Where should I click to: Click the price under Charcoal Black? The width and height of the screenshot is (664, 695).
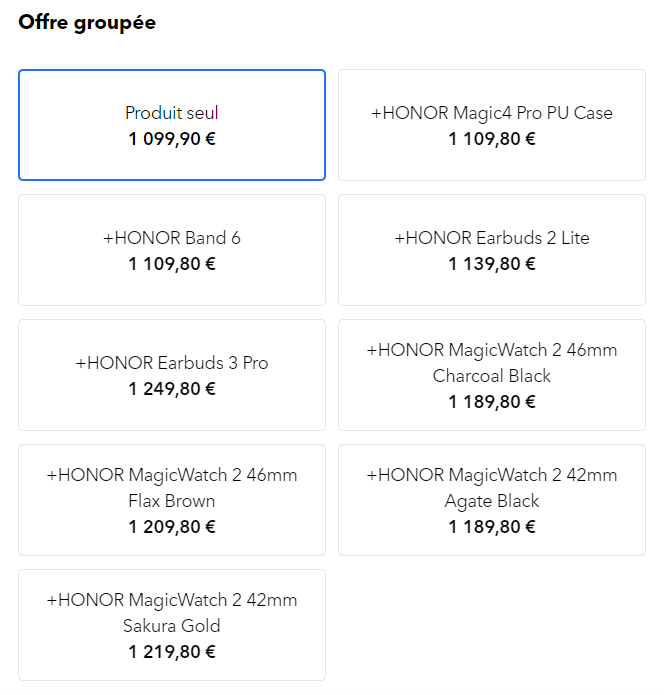(492, 402)
